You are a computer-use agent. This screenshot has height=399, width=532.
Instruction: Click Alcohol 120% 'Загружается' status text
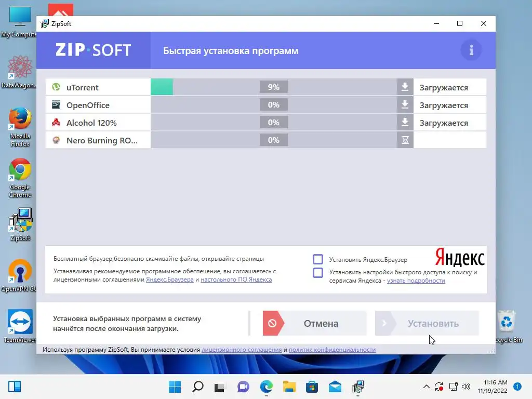point(444,123)
